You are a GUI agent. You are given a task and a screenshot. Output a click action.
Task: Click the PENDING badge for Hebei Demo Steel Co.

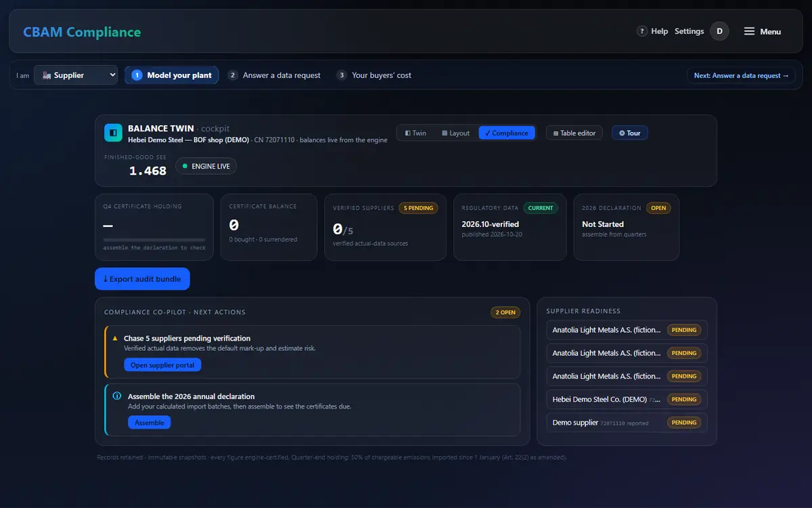pyautogui.click(x=684, y=399)
